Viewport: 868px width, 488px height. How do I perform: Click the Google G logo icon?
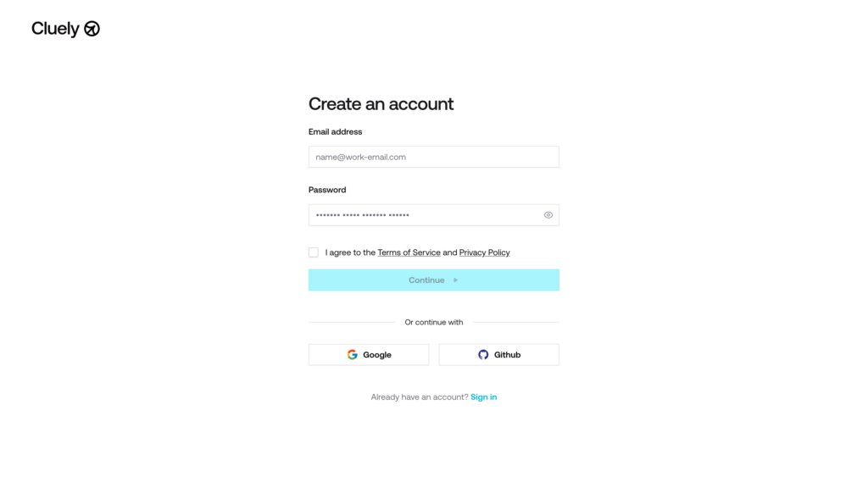pyautogui.click(x=352, y=355)
